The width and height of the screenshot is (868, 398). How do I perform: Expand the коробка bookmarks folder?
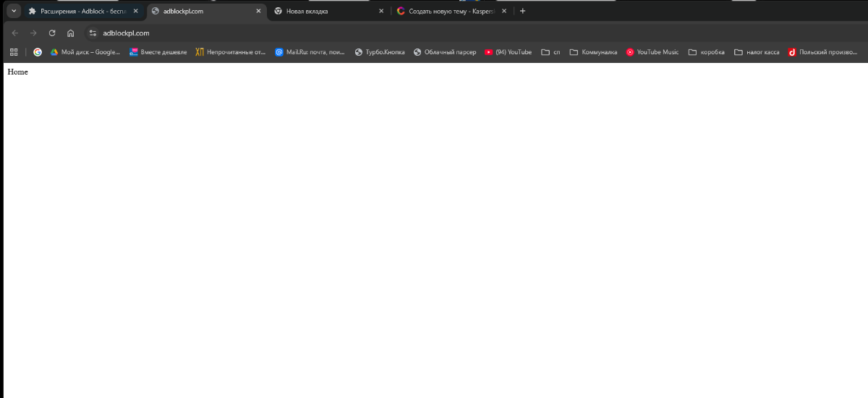click(x=706, y=52)
